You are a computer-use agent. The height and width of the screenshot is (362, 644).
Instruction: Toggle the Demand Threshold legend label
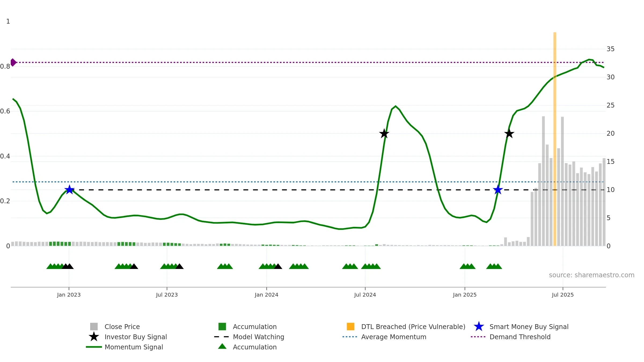tap(520, 337)
